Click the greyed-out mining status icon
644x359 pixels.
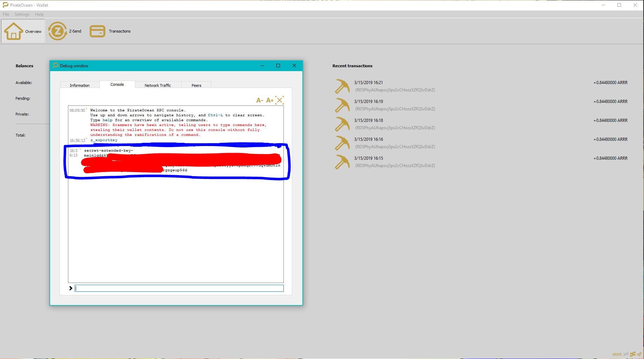click(x=626, y=354)
